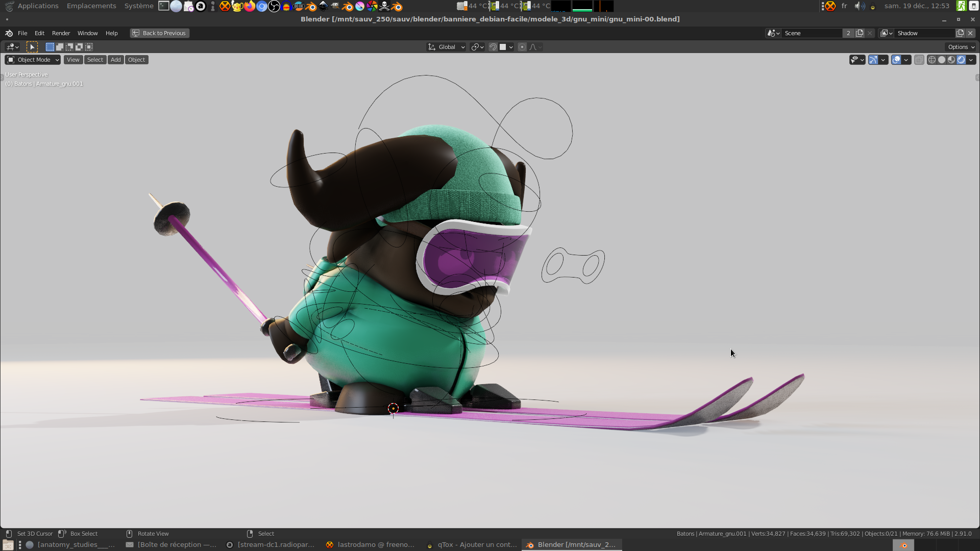Choose Intersect selection mode icon
Image resolution: width=980 pixels, height=551 pixels.
pyautogui.click(x=89, y=47)
